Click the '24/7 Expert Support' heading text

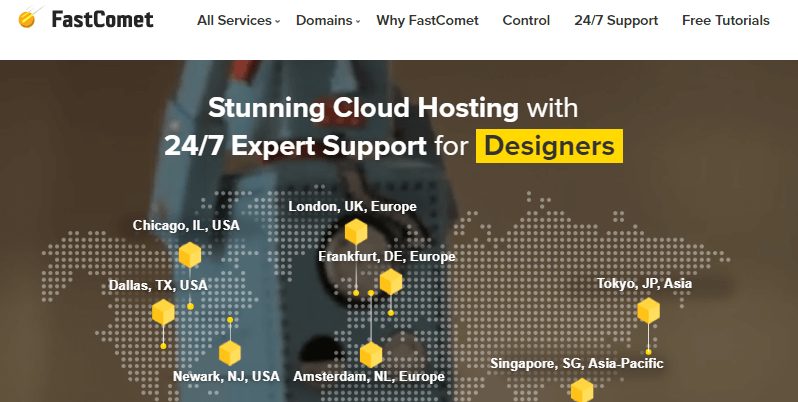[x=295, y=146]
